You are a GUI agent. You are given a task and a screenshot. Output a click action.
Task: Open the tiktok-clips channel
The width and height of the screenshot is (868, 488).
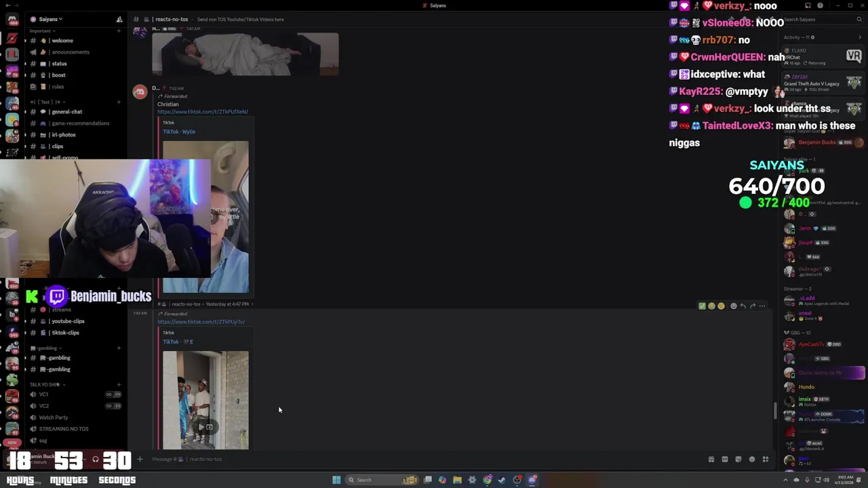tap(73, 333)
